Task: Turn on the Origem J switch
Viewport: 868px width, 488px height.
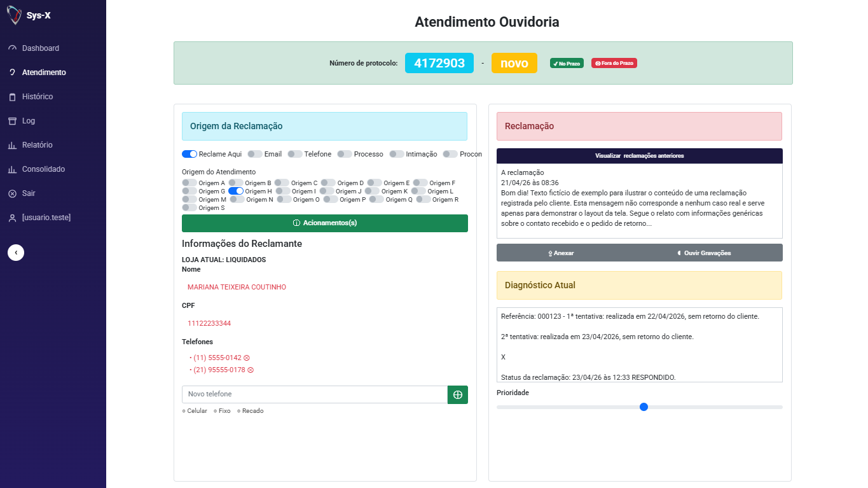Action: tap(327, 191)
